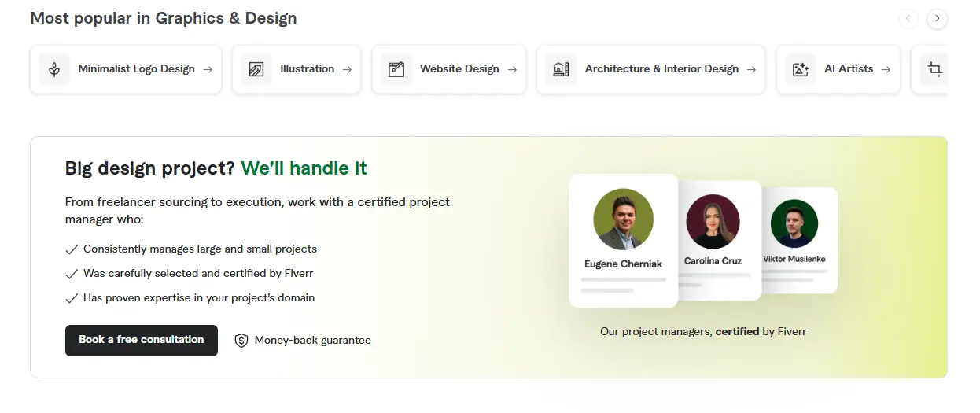This screenshot has height=413, width=980.
Task: Click checkmark beside 'Was carefully selected' line
Action: (x=72, y=274)
